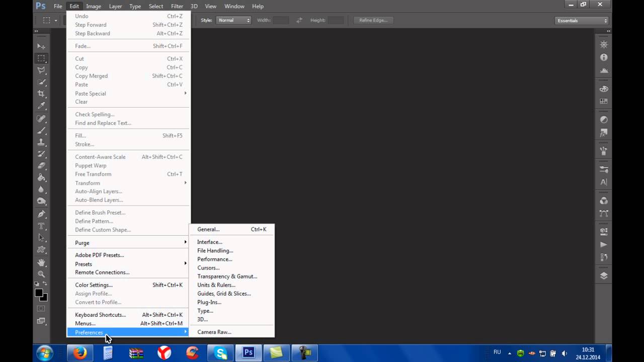Select the Eraser tool
The width and height of the screenshot is (644, 362).
pyautogui.click(x=42, y=165)
